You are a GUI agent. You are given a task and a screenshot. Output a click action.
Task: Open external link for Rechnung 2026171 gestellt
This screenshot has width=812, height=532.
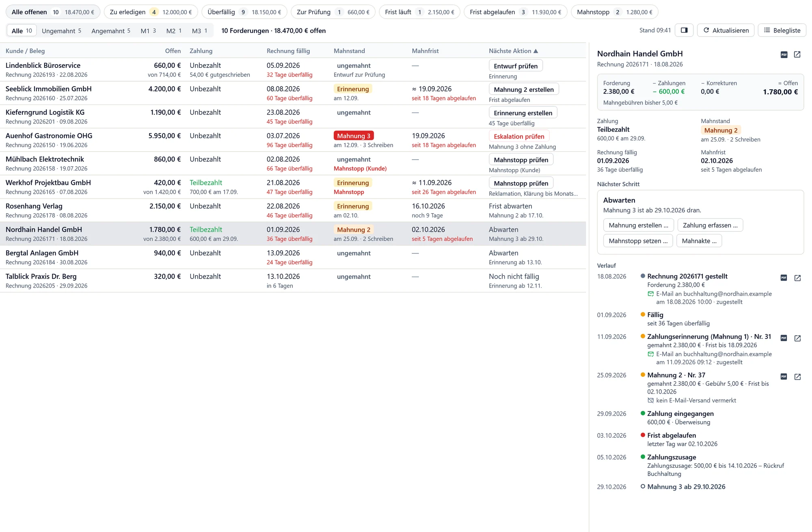tap(797, 278)
